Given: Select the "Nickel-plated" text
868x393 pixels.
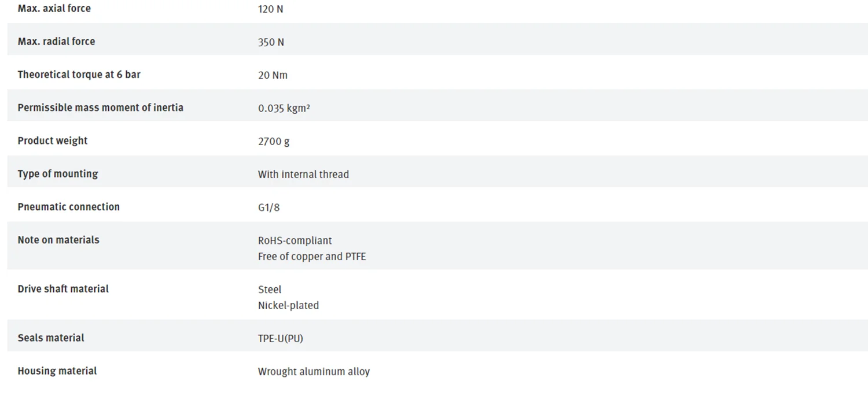Looking at the screenshot, I should coord(288,305).
